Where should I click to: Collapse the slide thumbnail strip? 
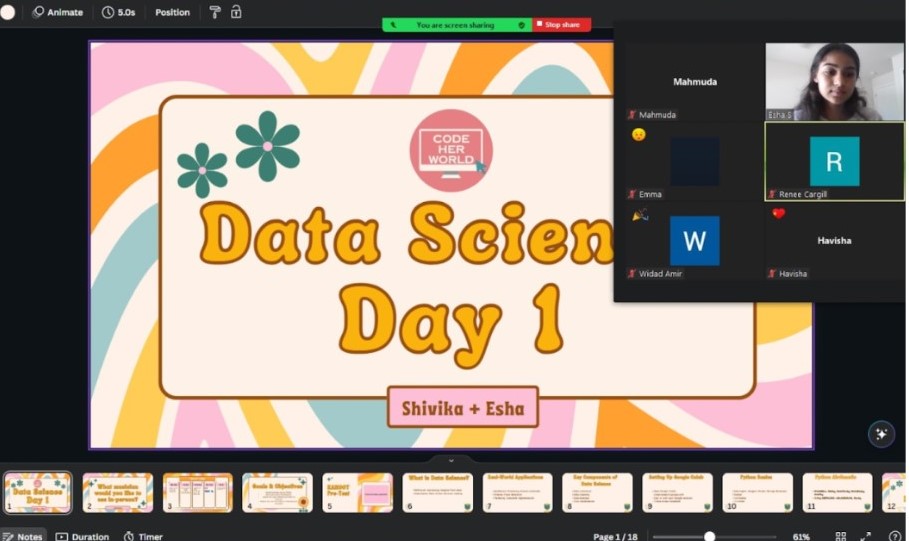coord(451,460)
